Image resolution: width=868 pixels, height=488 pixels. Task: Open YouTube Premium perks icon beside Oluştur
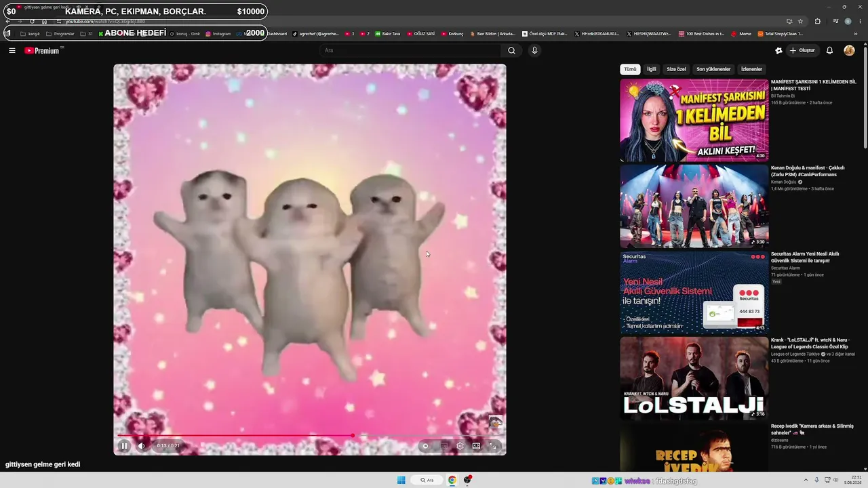(x=778, y=50)
